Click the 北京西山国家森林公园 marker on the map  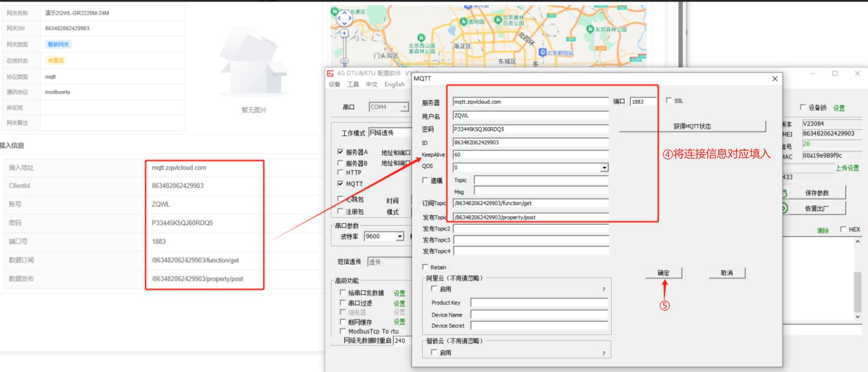[x=421, y=38]
